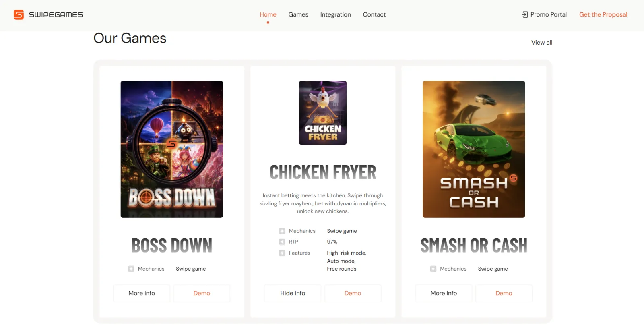Click the Auto mode feature text
This screenshot has width=644, height=325.
pos(341,261)
